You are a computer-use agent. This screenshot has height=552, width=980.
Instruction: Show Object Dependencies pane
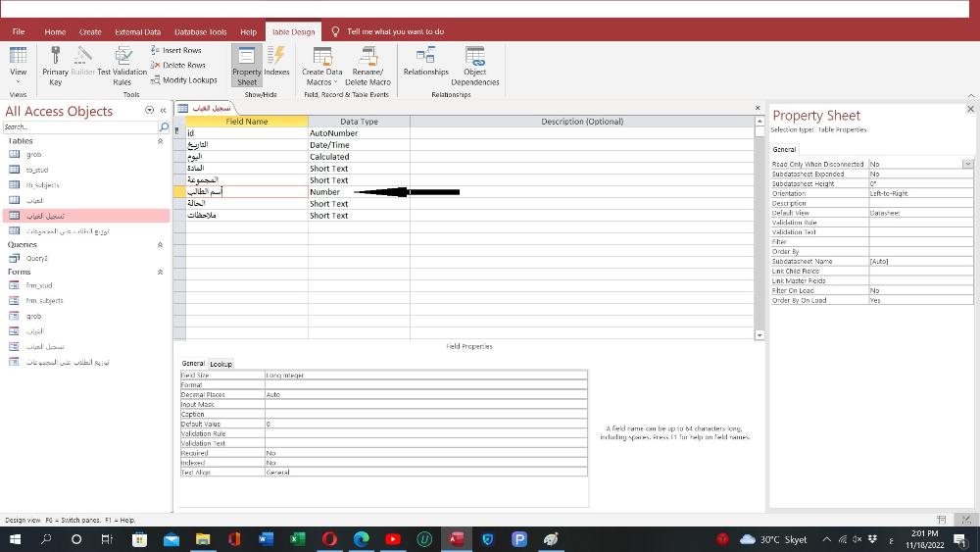click(474, 64)
